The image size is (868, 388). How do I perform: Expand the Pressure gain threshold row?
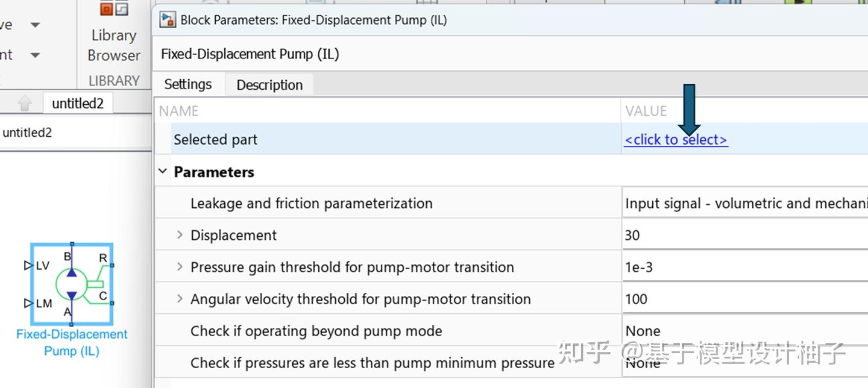pyautogui.click(x=179, y=266)
